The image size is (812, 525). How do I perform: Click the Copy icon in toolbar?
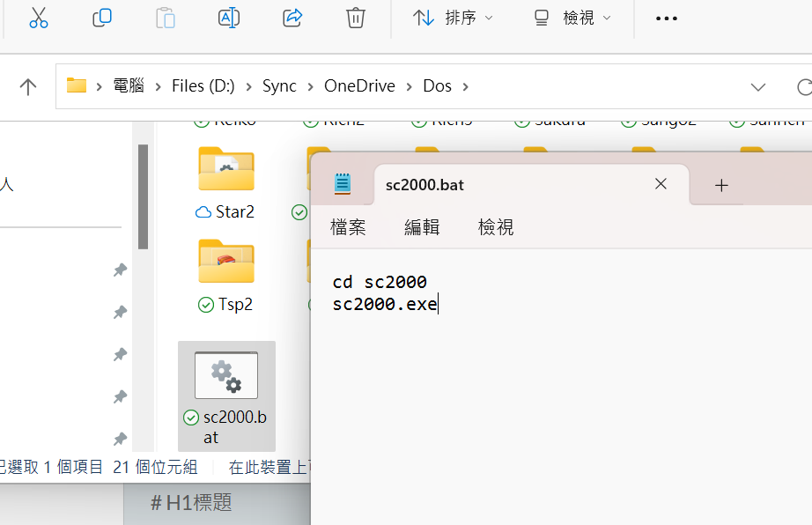[102, 18]
